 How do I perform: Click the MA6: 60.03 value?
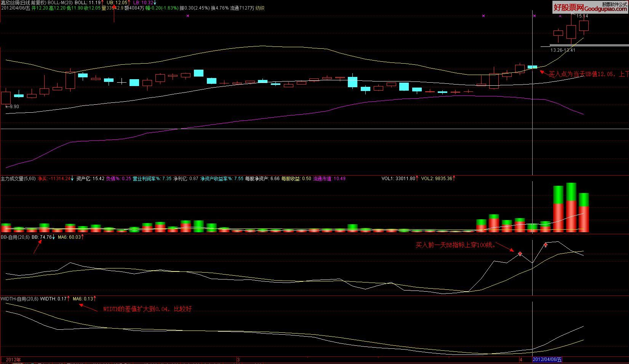point(69,237)
